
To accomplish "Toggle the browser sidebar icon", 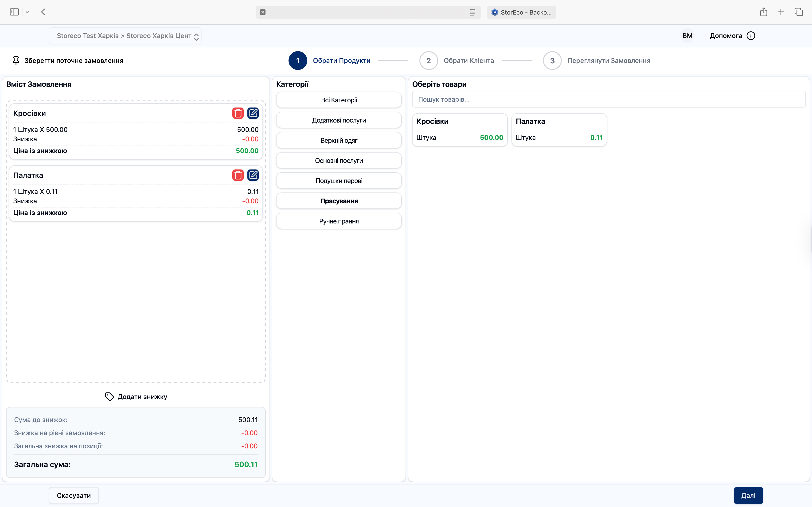I will tap(14, 12).
